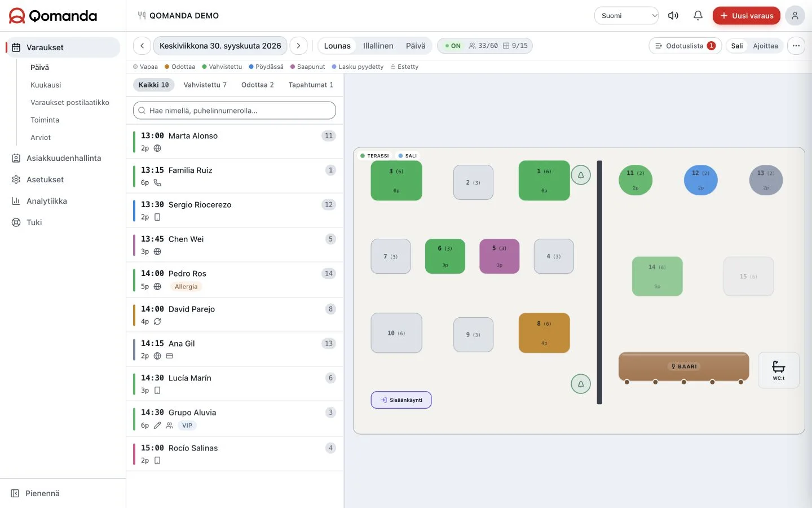Switch to Ajoittaa timeline view
812x508 pixels.
[x=765, y=46]
